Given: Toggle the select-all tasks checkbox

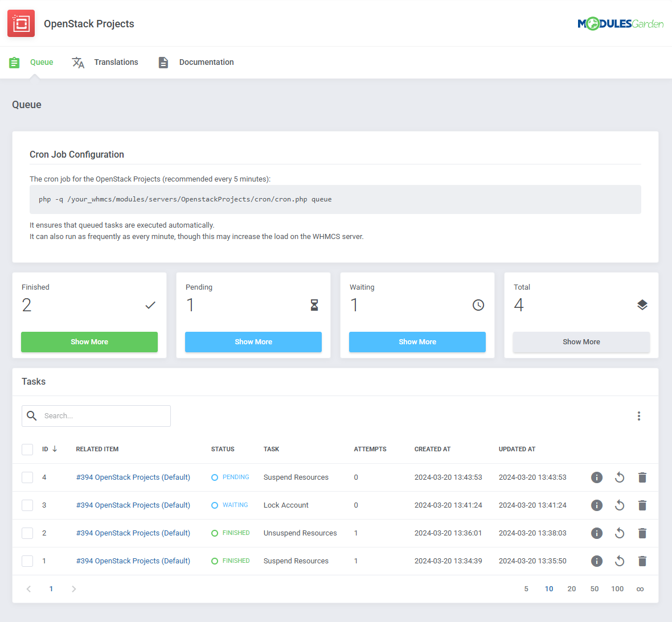Looking at the screenshot, I should [x=27, y=450].
